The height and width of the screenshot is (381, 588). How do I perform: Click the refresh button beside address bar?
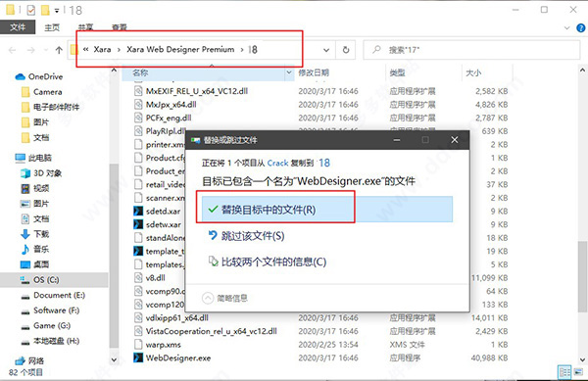tap(346, 49)
